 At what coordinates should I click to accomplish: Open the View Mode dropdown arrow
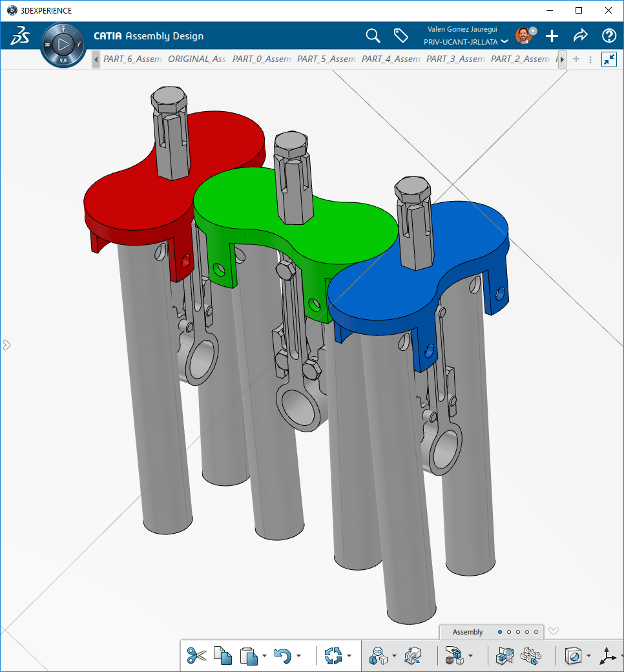[588, 656]
